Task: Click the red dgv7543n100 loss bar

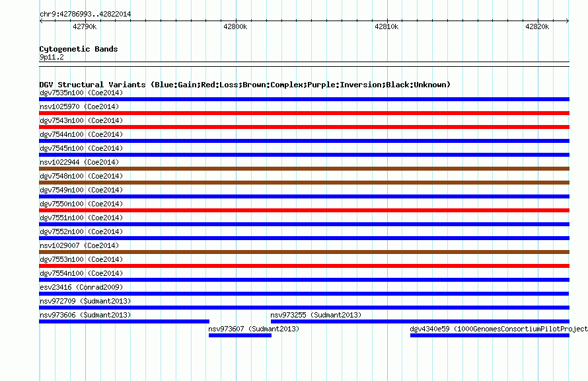Action: click(x=304, y=127)
